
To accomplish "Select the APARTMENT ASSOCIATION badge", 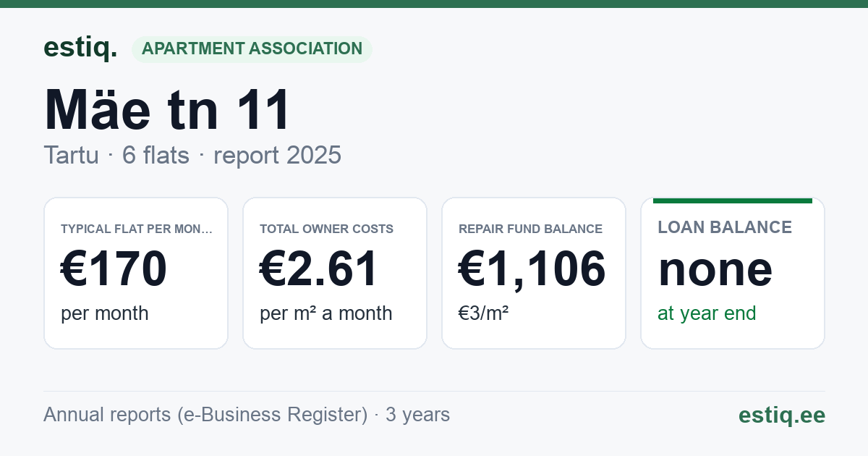I will [252, 49].
